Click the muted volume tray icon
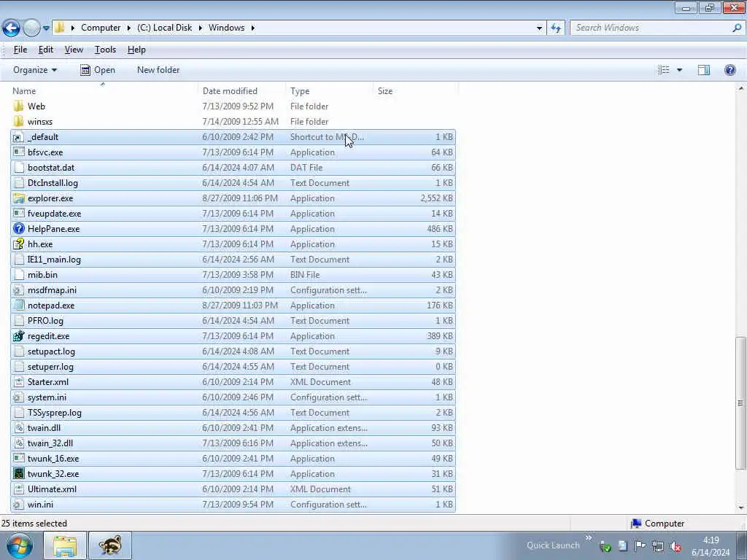Viewport: 747px width, 560px height. [x=675, y=546]
